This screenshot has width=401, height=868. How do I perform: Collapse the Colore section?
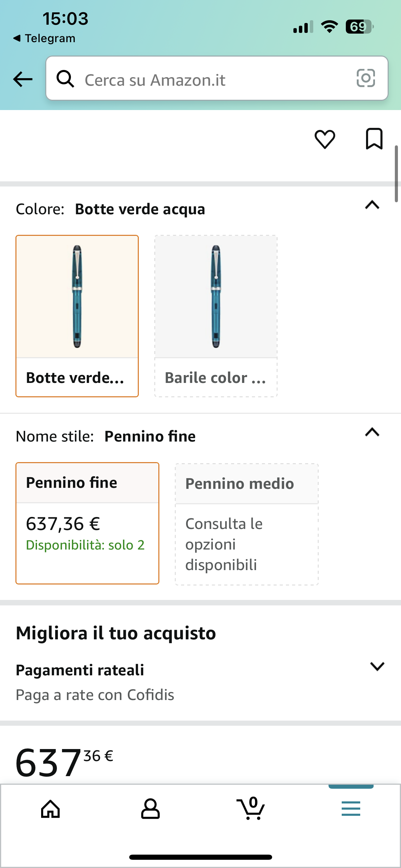pos(372,205)
